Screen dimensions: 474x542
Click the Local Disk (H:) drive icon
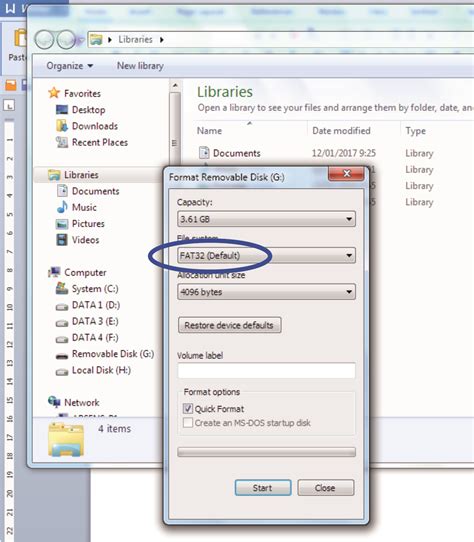62,372
